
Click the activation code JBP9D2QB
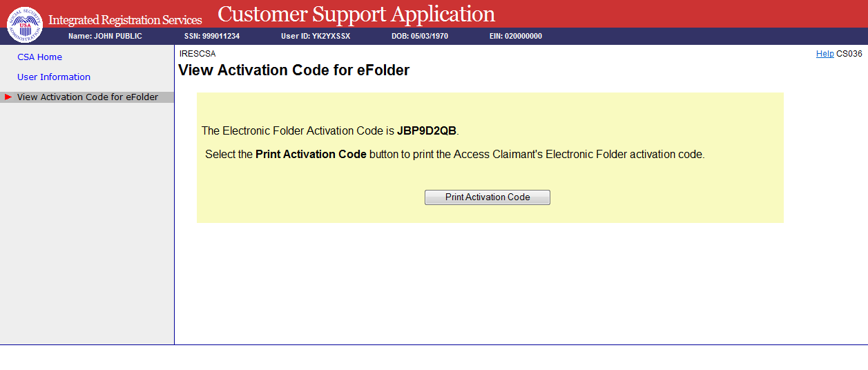pyautogui.click(x=426, y=130)
